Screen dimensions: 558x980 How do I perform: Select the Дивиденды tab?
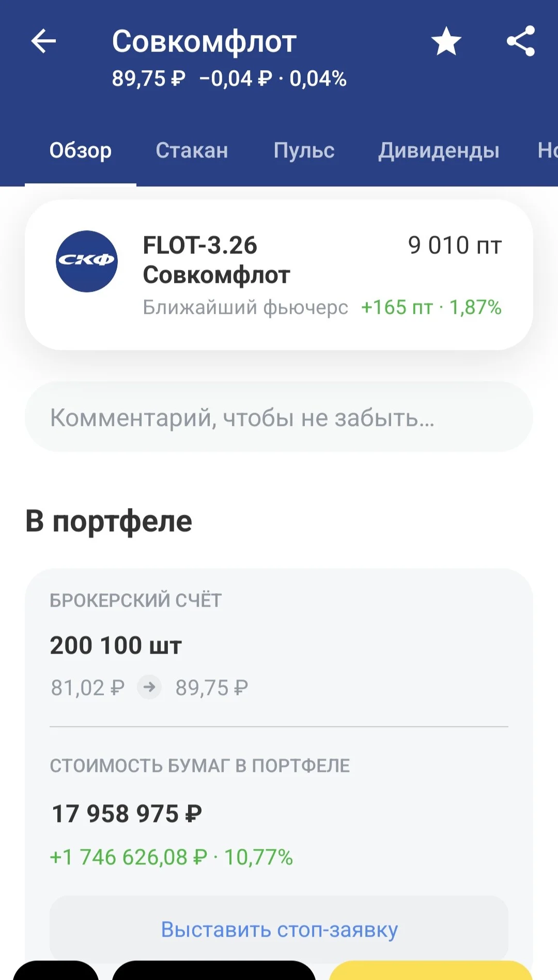pyautogui.click(x=439, y=150)
